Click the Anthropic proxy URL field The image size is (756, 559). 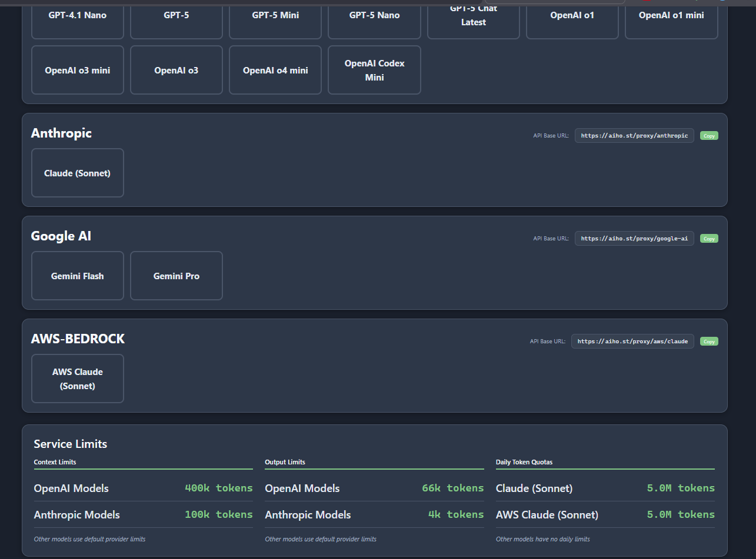(634, 136)
